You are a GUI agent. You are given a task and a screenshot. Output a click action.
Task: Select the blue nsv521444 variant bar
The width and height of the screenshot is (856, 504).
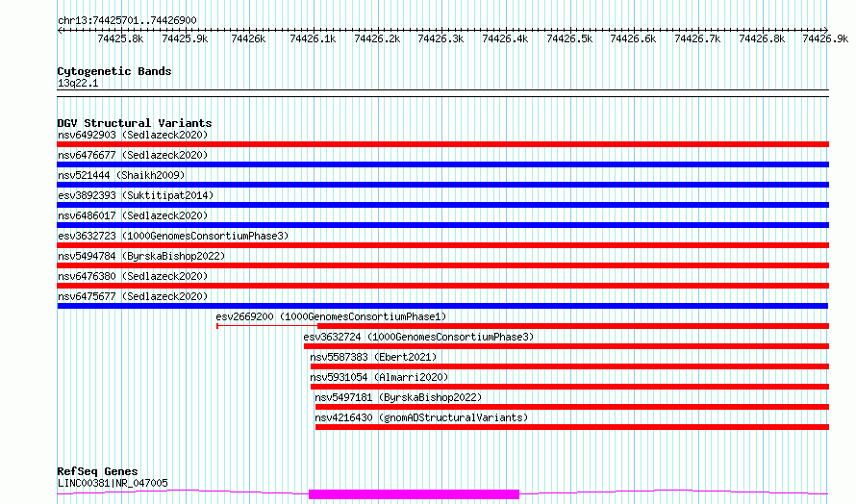[x=442, y=185]
